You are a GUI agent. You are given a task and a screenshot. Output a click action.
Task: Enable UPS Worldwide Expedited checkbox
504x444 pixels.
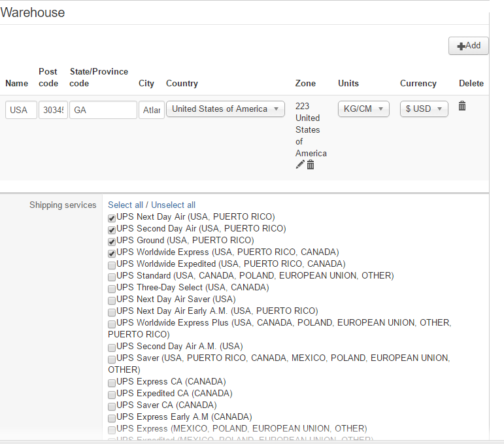coord(112,265)
